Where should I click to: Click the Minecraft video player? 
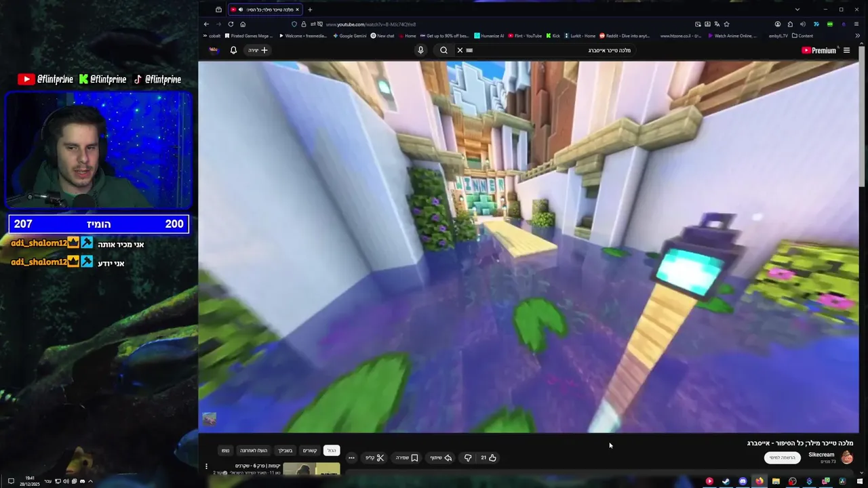[x=528, y=246]
